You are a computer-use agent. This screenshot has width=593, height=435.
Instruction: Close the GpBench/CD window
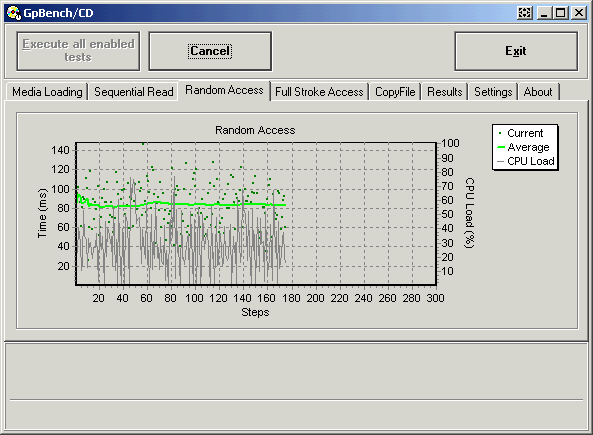[579, 13]
